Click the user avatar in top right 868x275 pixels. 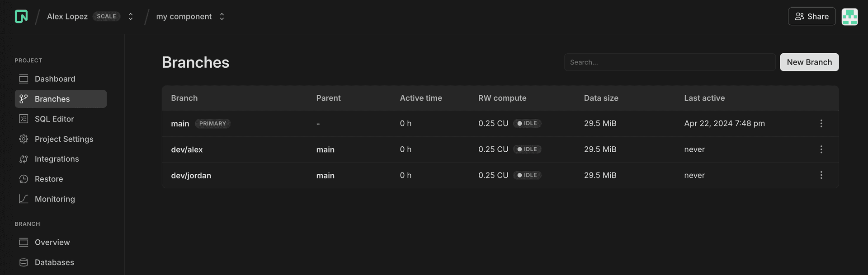849,17
